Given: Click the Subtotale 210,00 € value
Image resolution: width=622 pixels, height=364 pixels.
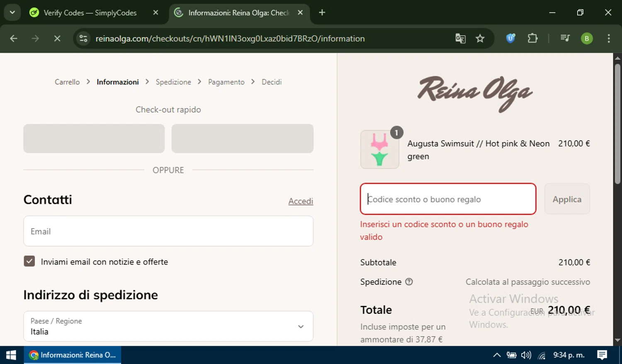Looking at the screenshot, I should click(574, 263).
